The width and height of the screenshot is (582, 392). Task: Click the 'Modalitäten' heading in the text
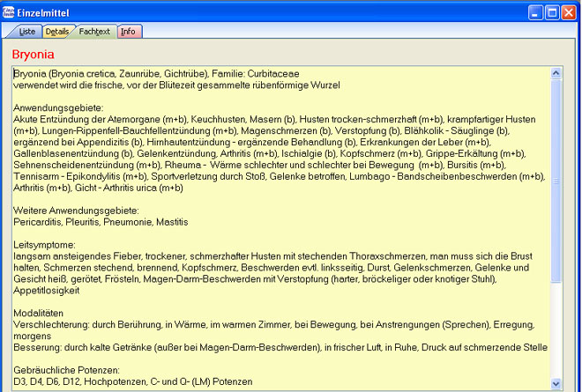tap(41, 313)
